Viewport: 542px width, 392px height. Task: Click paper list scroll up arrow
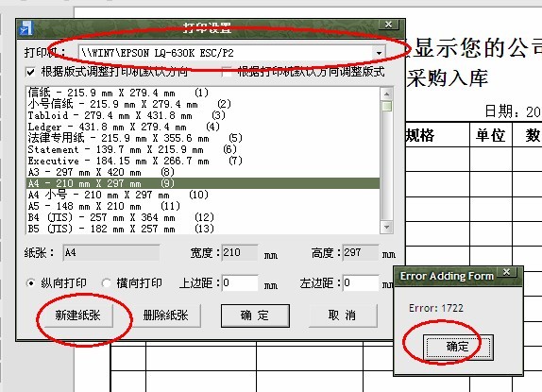(386, 94)
